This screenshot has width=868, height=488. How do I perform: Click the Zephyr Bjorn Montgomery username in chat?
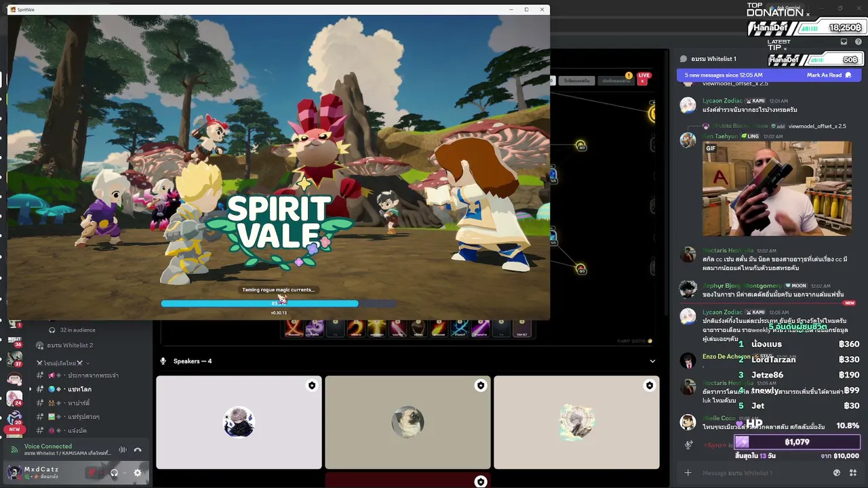(743, 286)
